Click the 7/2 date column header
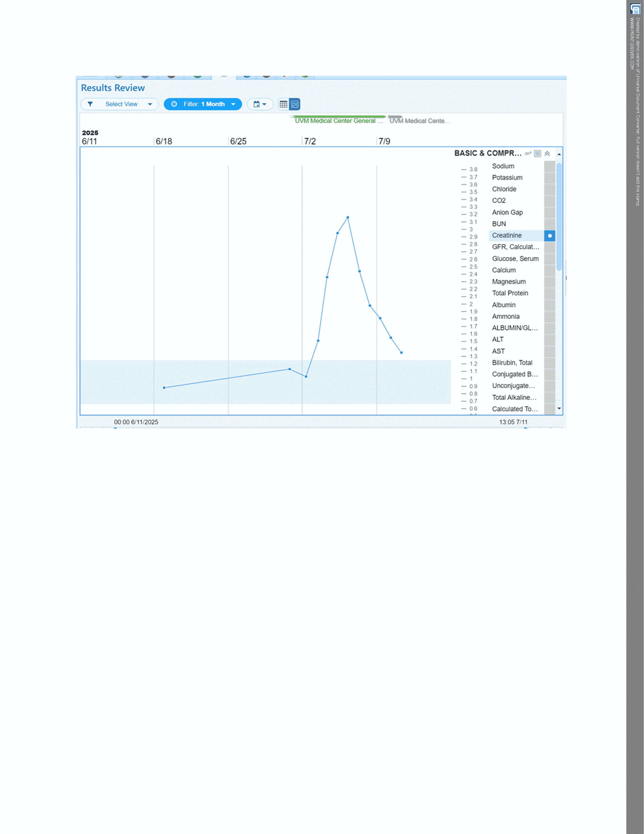 tap(310, 142)
